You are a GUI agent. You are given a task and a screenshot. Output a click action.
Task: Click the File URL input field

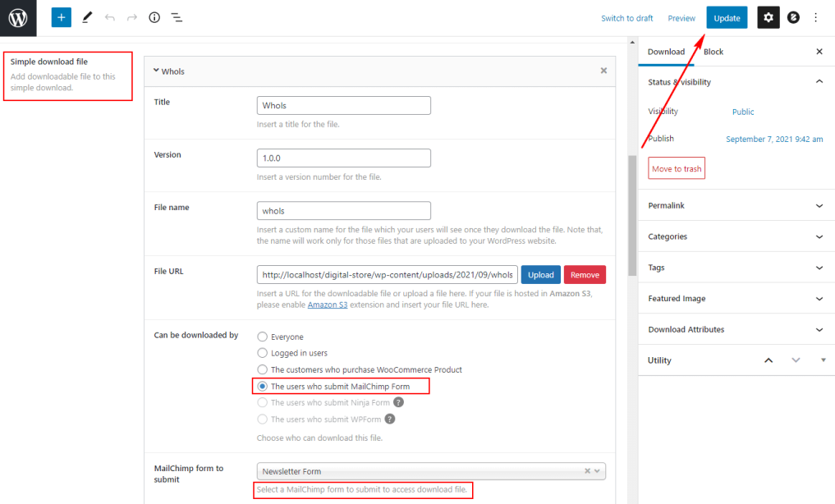click(x=388, y=275)
